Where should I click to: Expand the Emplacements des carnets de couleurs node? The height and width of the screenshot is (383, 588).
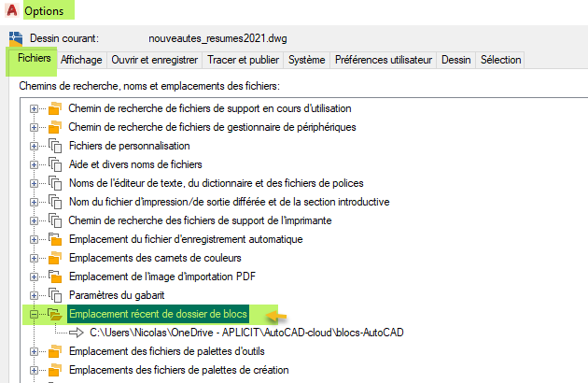point(35,258)
